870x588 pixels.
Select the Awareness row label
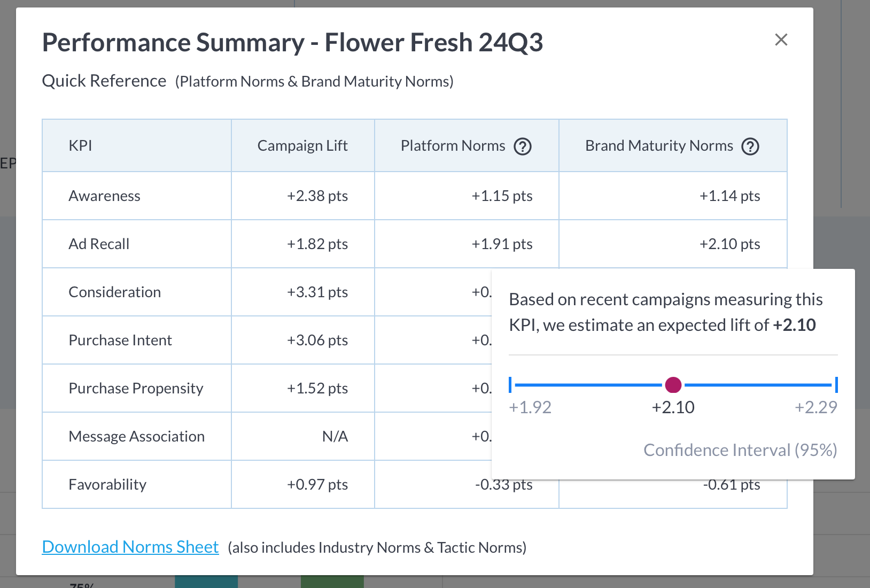pyautogui.click(x=104, y=196)
